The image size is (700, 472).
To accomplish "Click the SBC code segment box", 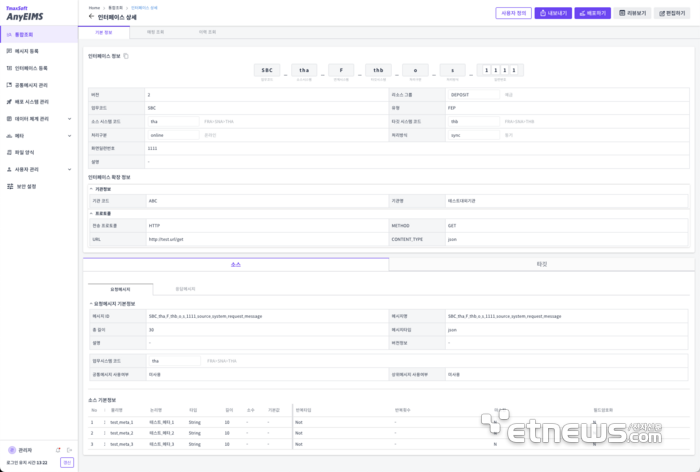I will point(267,70).
